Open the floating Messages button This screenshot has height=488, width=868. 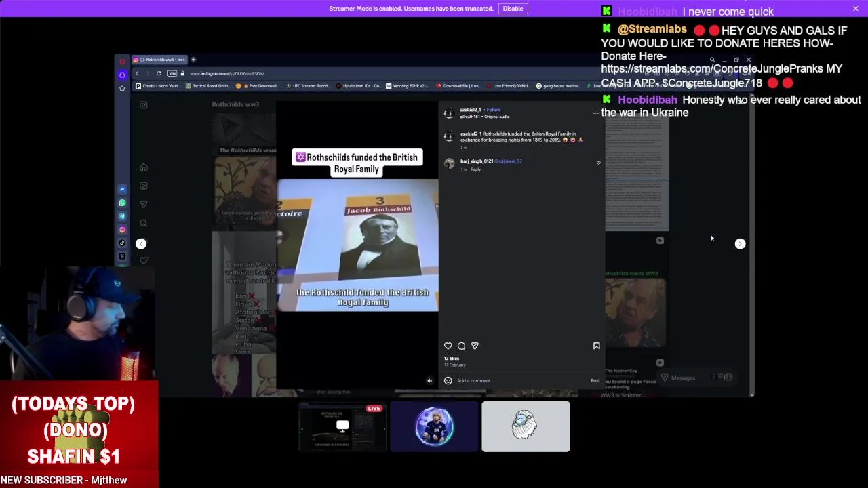point(698,378)
